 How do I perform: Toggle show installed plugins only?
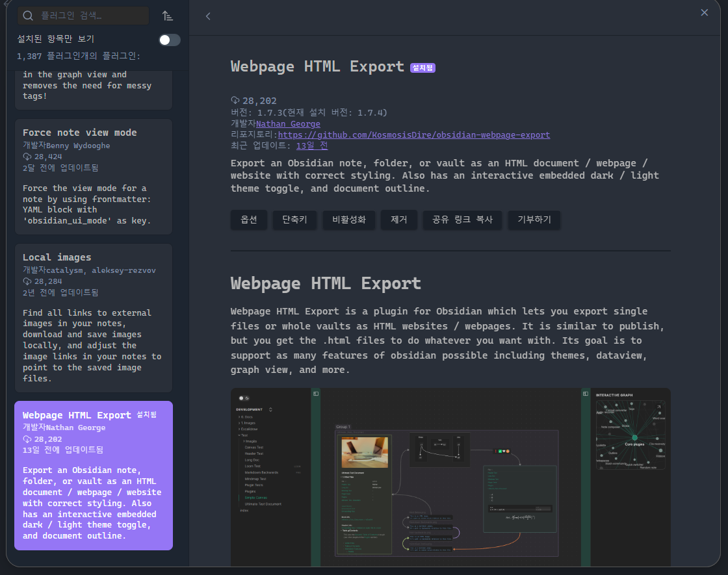[170, 40]
